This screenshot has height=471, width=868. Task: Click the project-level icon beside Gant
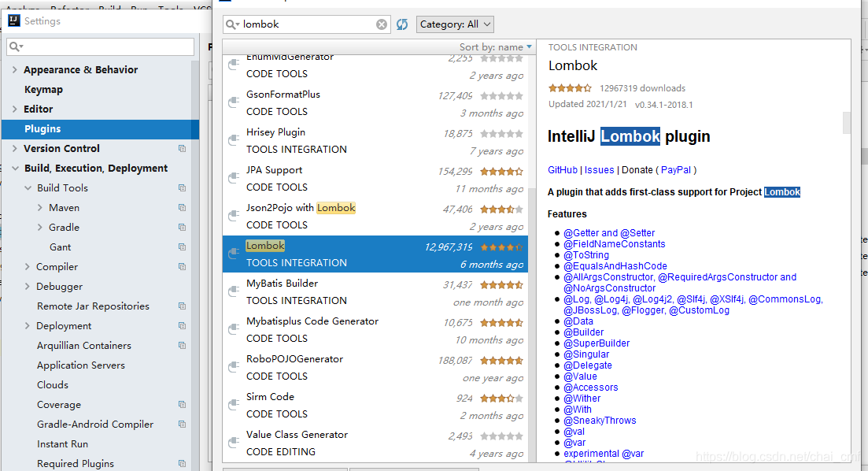[182, 247]
